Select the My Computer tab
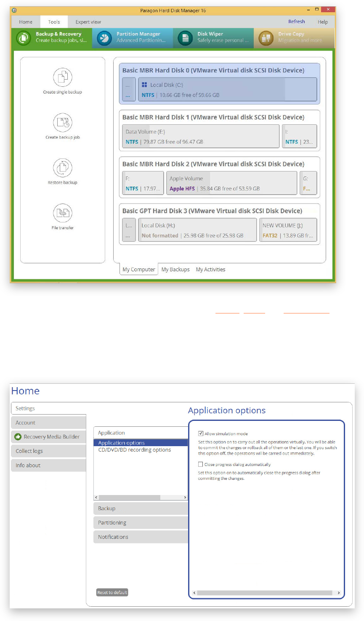This screenshot has width=364, height=621. [139, 270]
